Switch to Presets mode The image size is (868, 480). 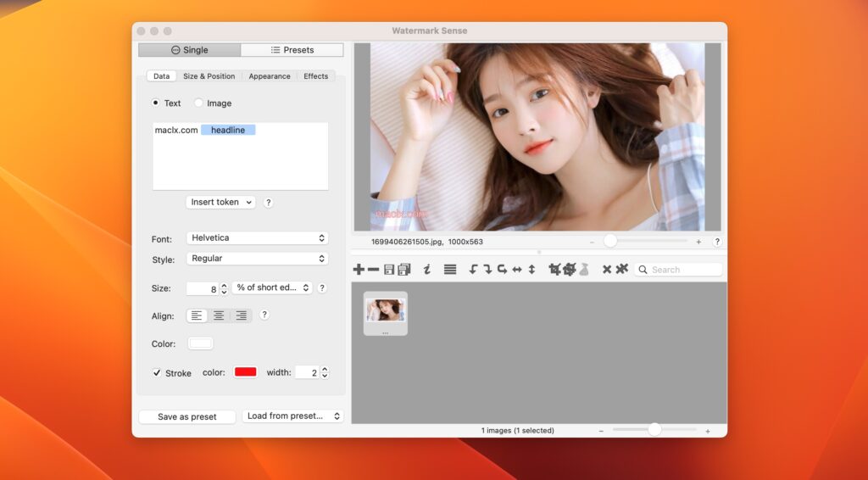(292, 50)
